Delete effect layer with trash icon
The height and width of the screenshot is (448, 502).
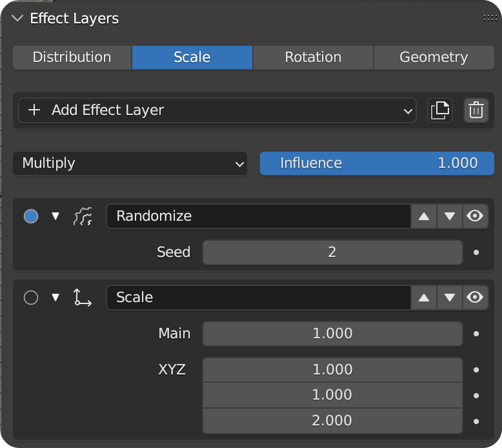[476, 110]
